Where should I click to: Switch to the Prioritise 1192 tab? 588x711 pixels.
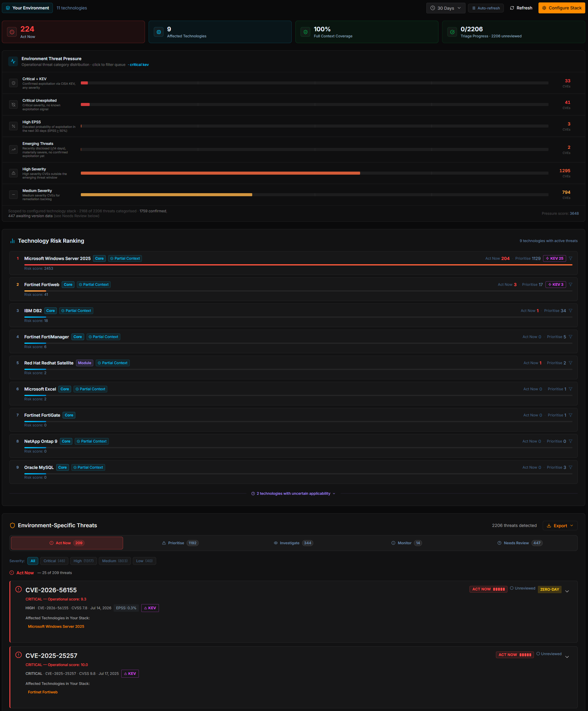tap(180, 543)
